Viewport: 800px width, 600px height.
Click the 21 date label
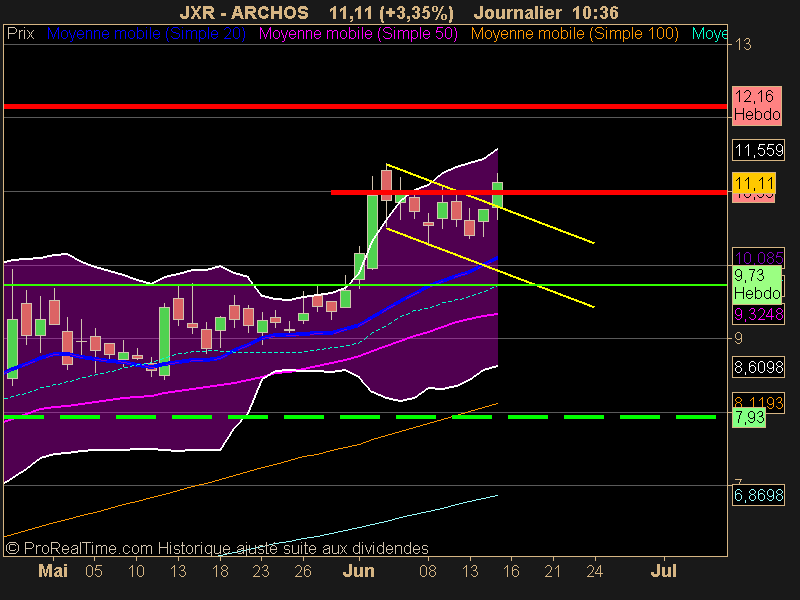(553, 571)
